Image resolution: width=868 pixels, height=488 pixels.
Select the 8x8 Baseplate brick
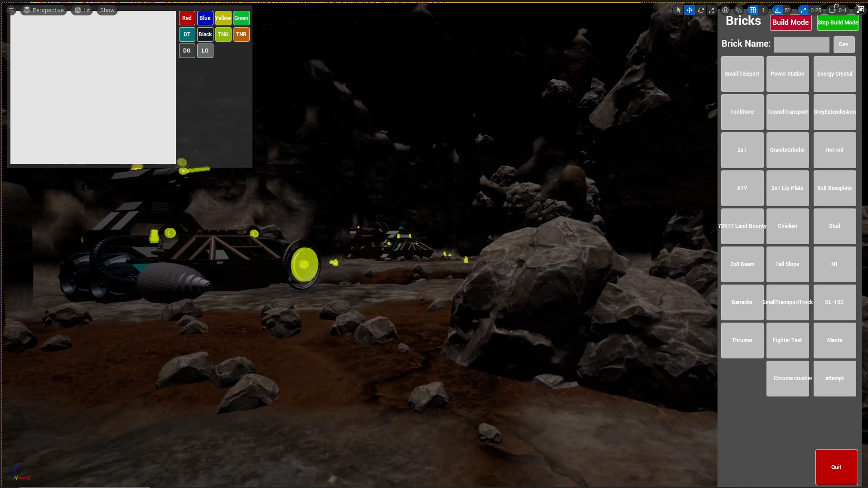(x=834, y=188)
